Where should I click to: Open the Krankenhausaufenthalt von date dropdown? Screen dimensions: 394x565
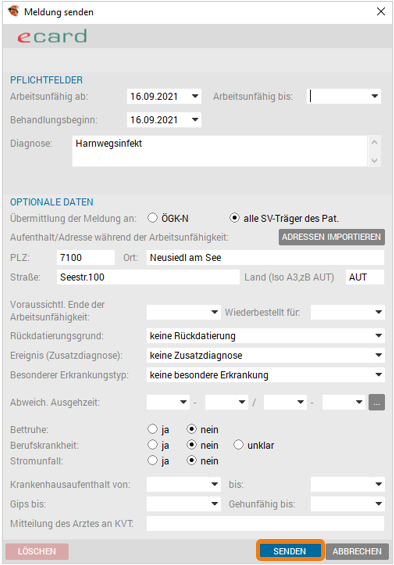(x=214, y=484)
